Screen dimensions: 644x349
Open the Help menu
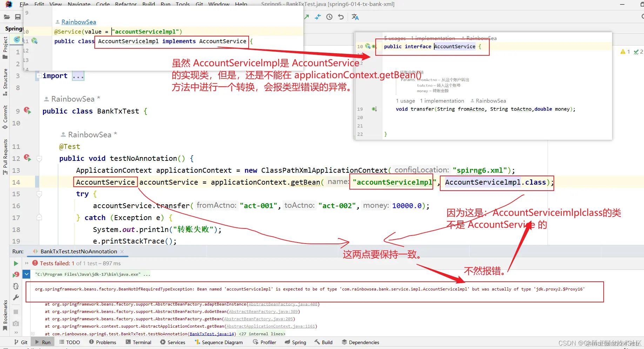coord(241,4)
